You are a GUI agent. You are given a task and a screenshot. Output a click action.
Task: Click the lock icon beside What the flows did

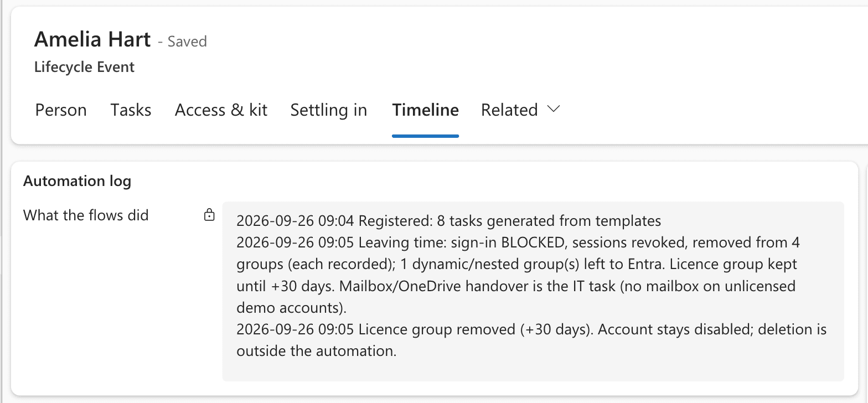209,215
